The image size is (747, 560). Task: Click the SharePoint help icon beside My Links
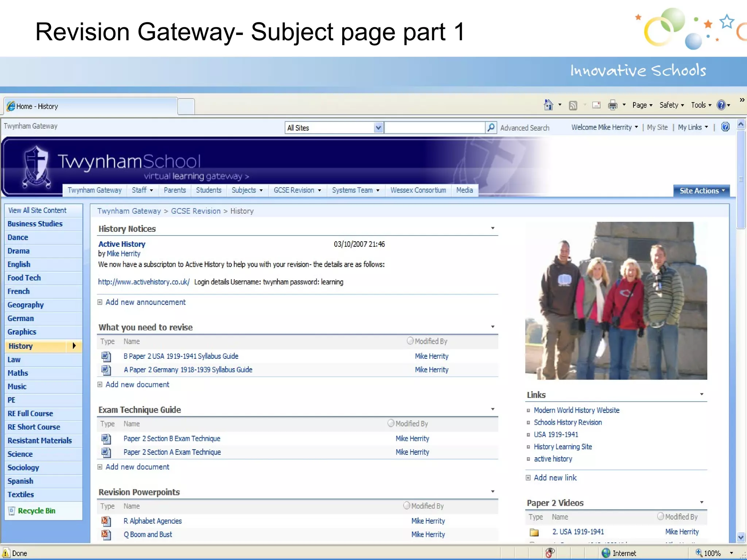[x=725, y=127]
